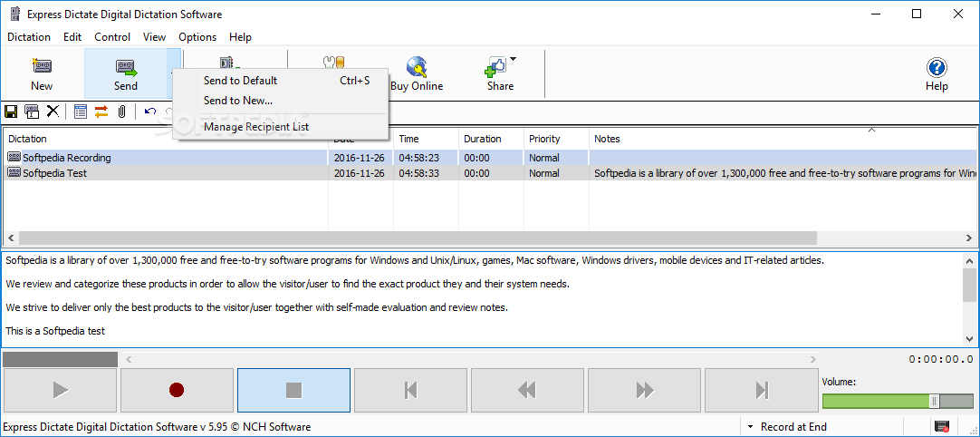Image resolution: width=980 pixels, height=437 pixels.
Task: Click the floppy disk save icon
Action: 11,112
